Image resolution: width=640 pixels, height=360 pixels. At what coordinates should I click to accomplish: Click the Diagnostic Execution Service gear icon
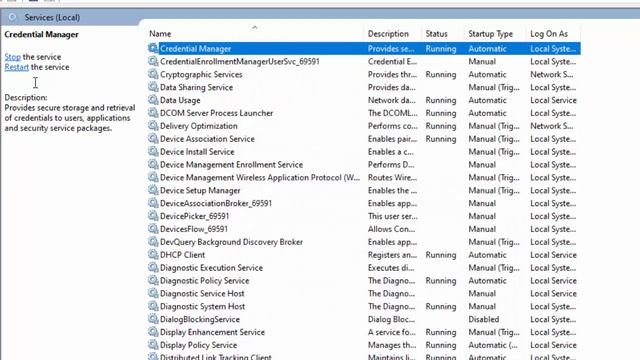click(153, 267)
